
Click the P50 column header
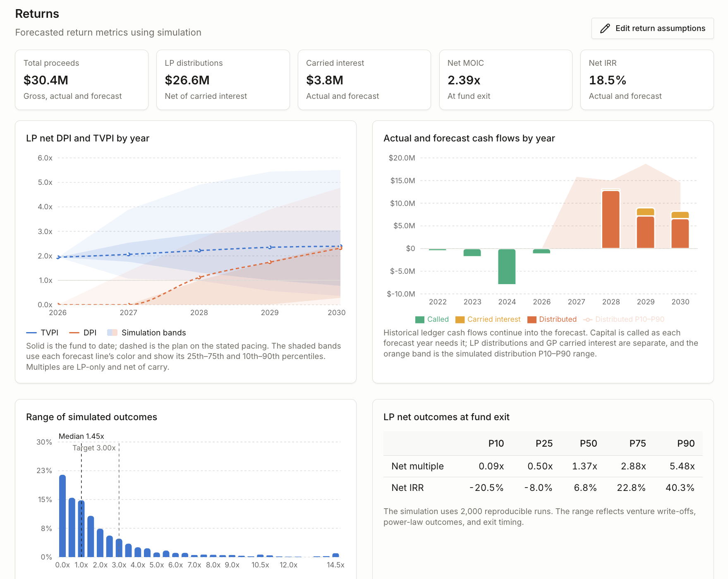pos(588,443)
